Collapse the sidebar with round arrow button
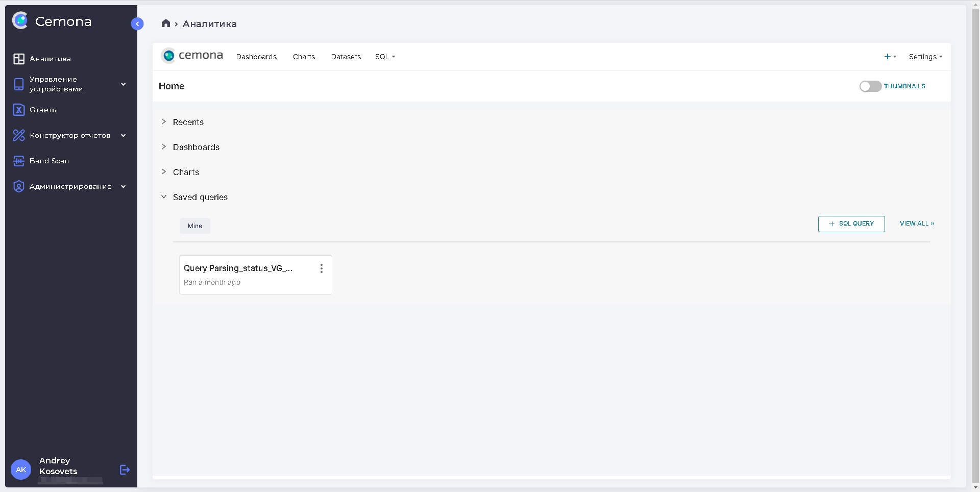Screen dimensions: 980x492 (137, 24)
